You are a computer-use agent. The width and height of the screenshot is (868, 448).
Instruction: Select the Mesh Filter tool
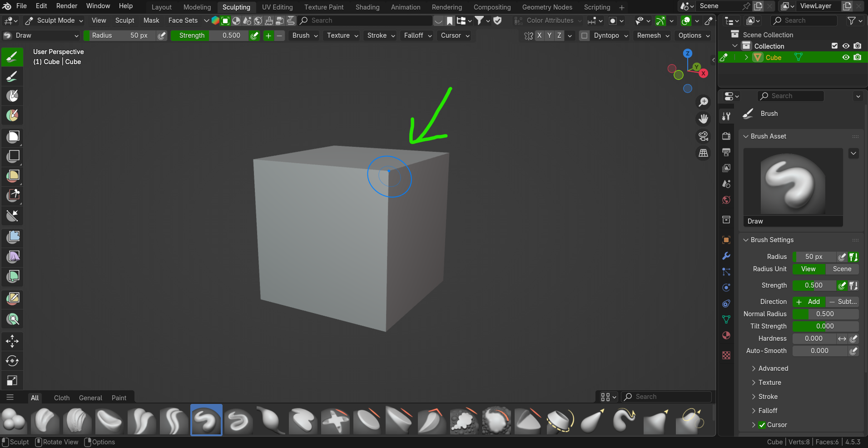point(12,237)
